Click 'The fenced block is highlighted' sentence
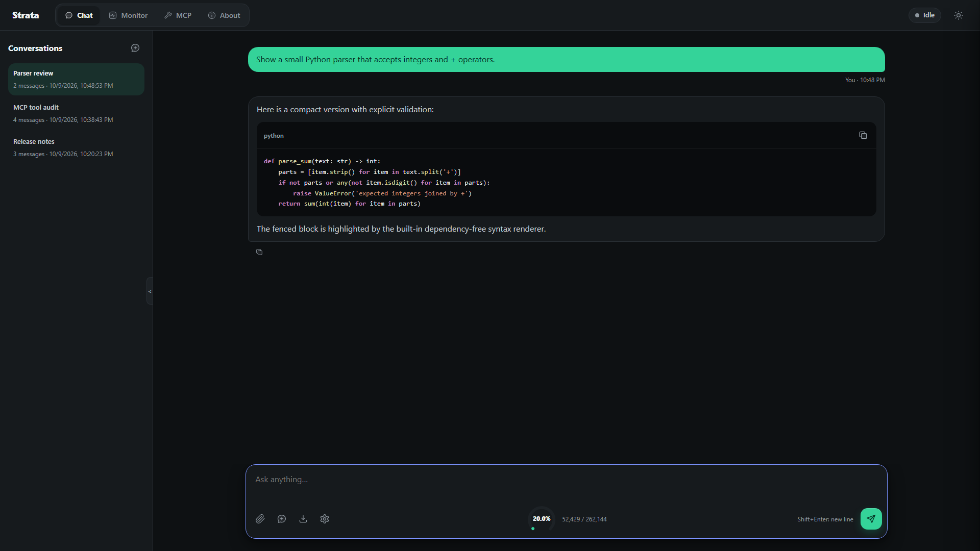 (401, 229)
